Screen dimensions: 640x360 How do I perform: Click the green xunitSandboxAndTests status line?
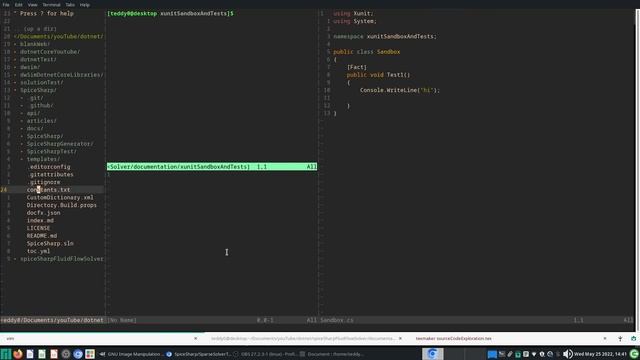212,167
